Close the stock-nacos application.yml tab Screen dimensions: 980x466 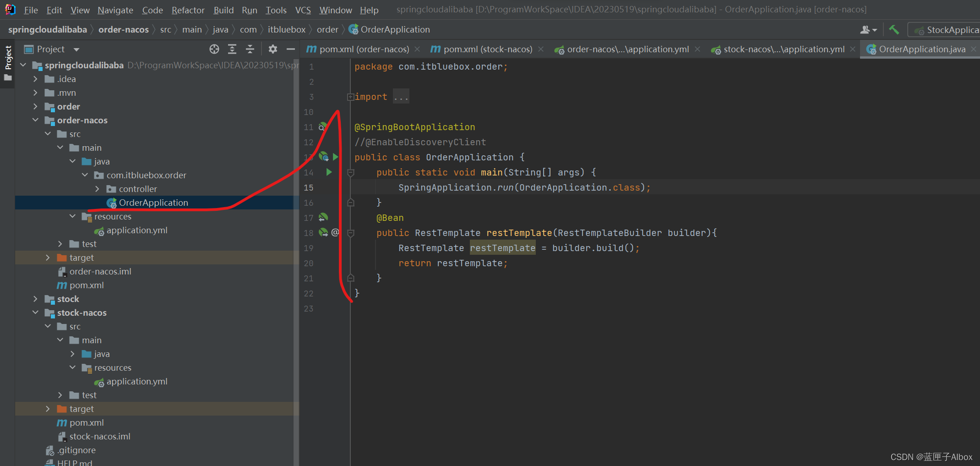tap(853, 49)
